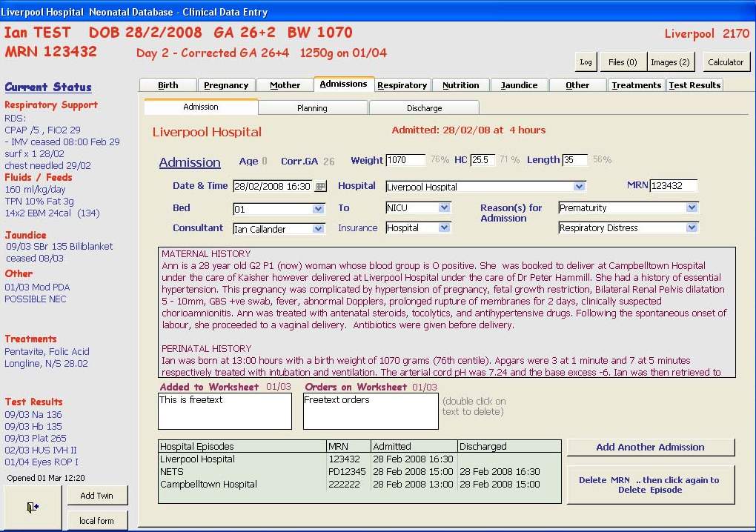The width and height of the screenshot is (756, 532).
Task: Open the Log button
Action: coord(586,62)
